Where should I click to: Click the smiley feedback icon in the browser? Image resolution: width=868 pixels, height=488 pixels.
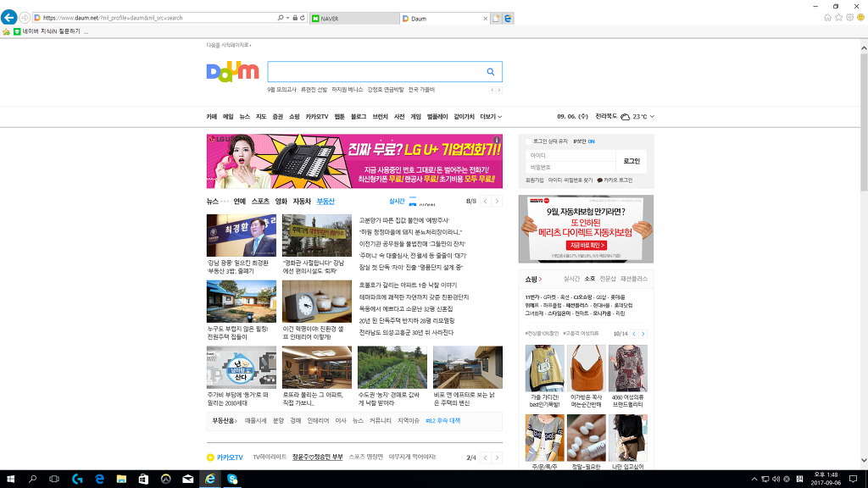pyautogui.click(x=861, y=18)
